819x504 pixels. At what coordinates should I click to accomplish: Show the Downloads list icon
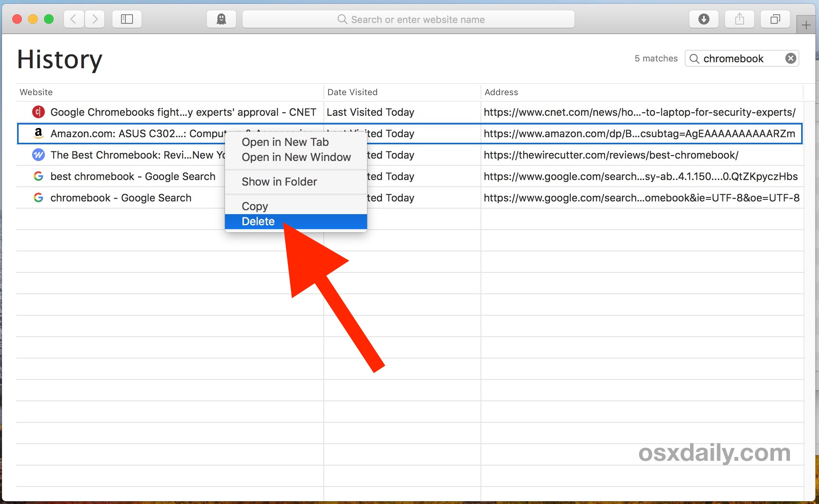pos(704,19)
